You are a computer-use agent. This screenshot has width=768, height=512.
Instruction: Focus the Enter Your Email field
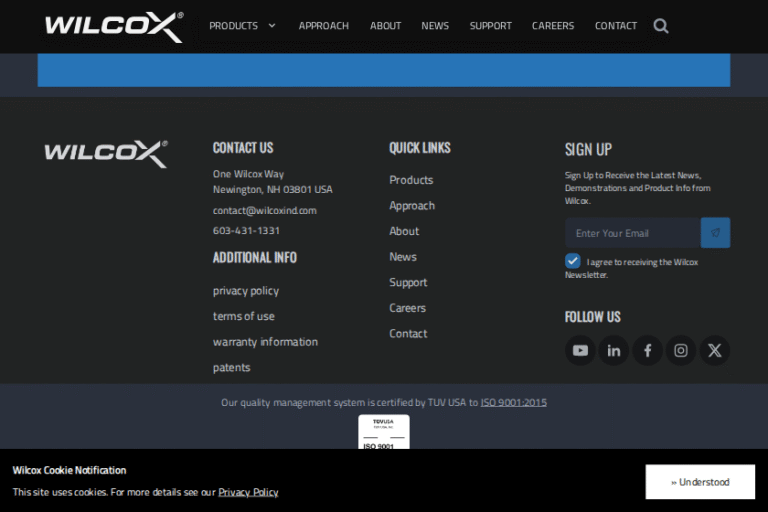pos(632,233)
